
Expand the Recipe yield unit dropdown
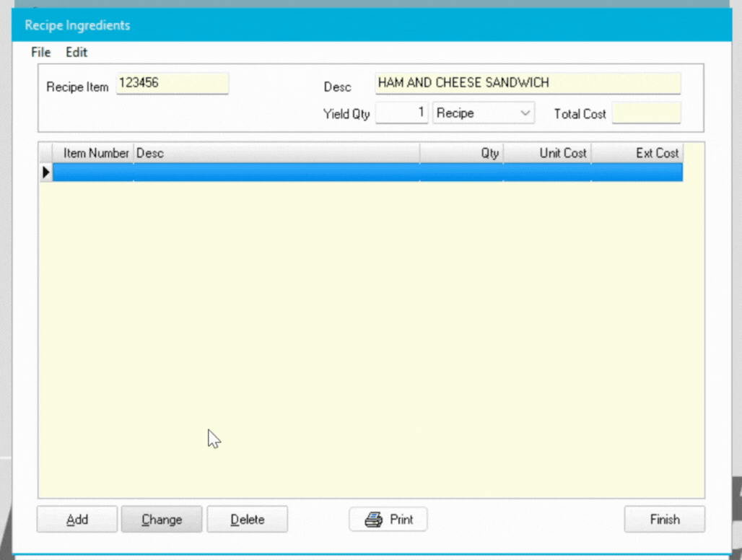(x=525, y=113)
